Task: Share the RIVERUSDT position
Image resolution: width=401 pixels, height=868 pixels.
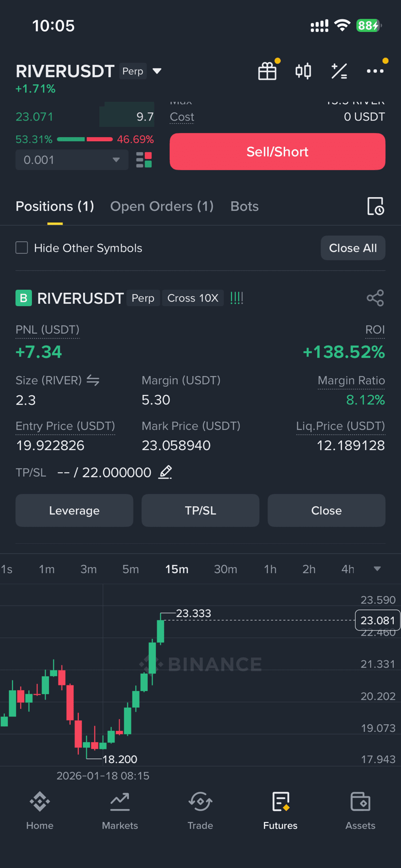Action: 375,298
